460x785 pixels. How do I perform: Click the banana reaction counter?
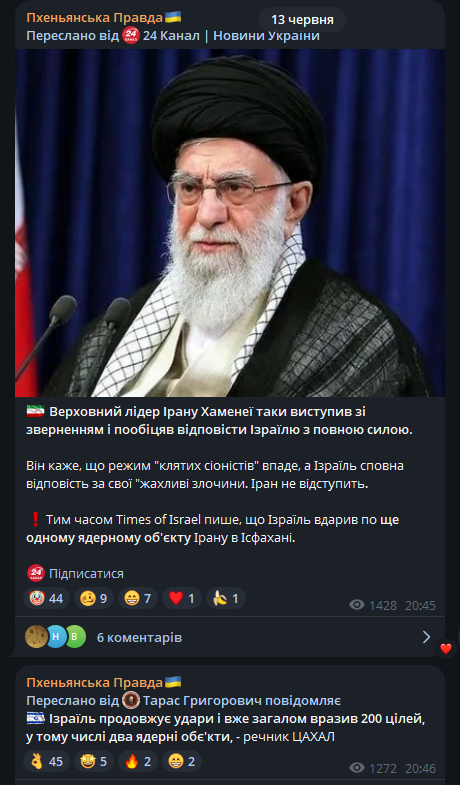(x=226, y=598)
